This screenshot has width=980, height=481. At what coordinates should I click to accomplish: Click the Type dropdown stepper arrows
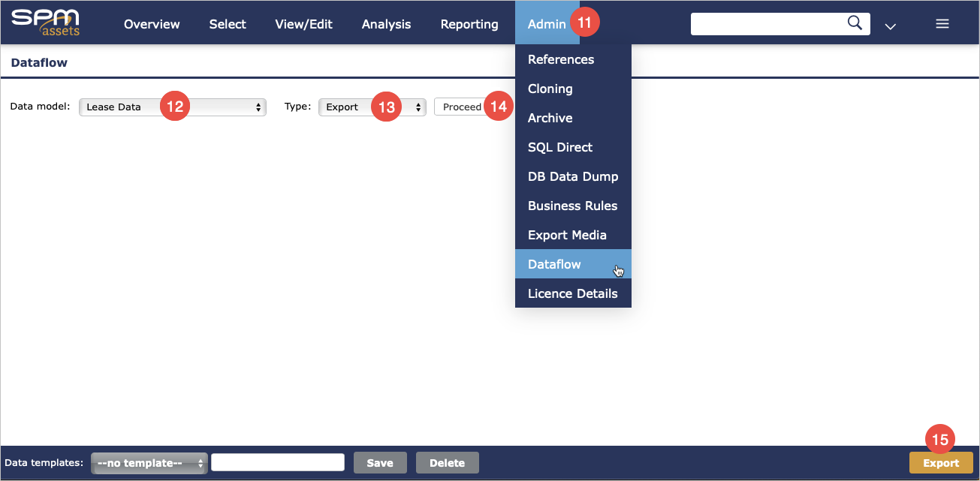[x=418, y=107]
